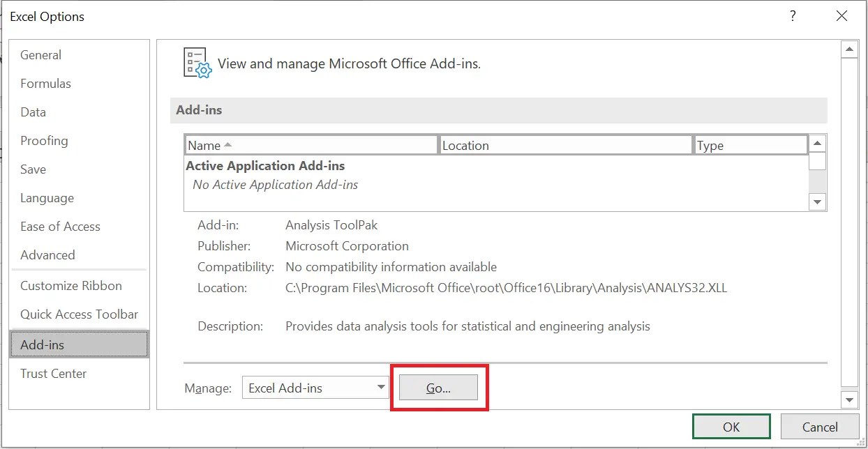Screen dimensions: 868x449
Task: Click the scroll-up arrow of add-ins list
Action: click(817, 143)
